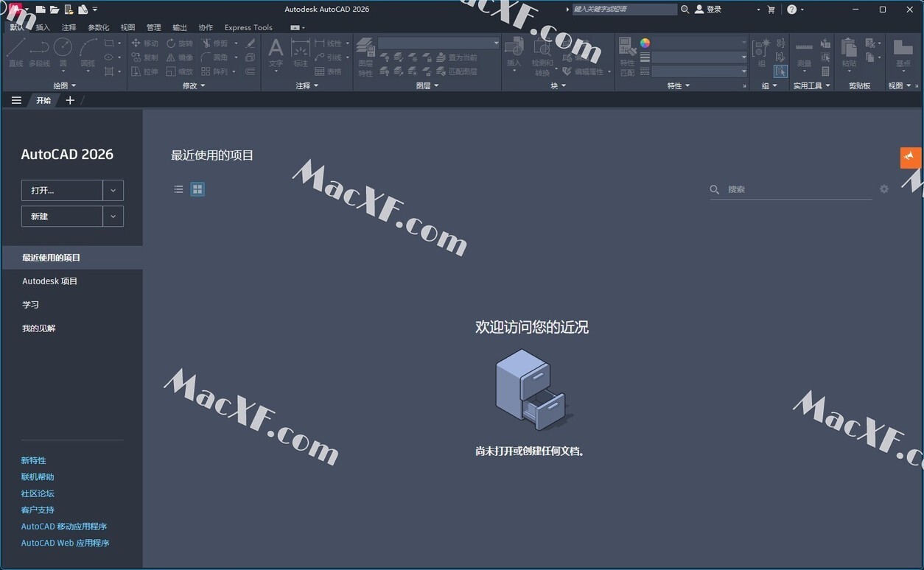
Task: Click the 缩放 (Scale) tool
Action: (x=179, y=71)
